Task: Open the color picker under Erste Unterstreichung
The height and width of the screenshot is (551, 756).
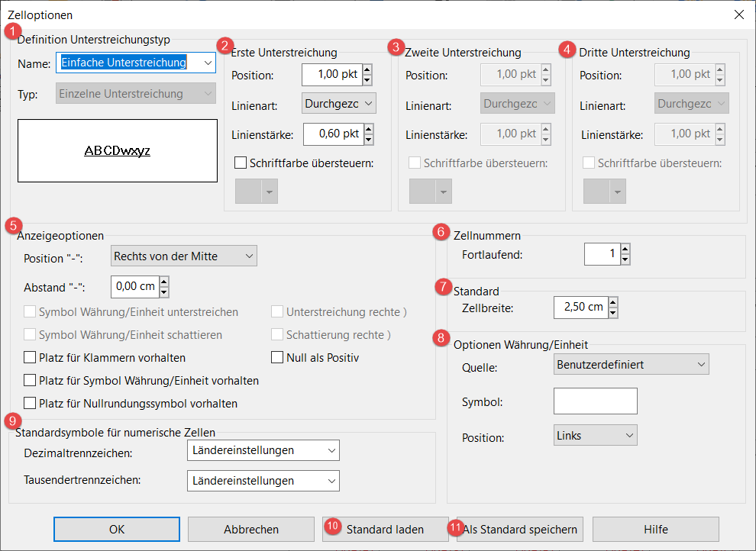Action: (x=256, y=192)
